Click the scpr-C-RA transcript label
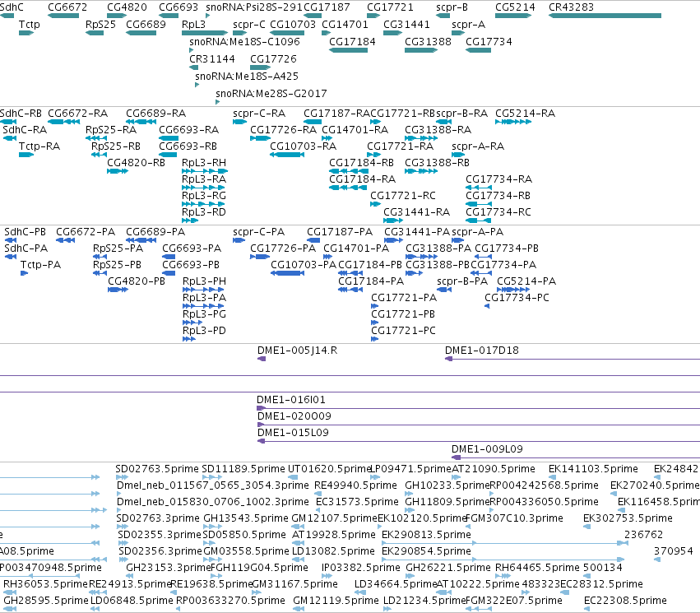Image resolution: width=700 pixels, height=613 pixels. click(x=259, y=114)
